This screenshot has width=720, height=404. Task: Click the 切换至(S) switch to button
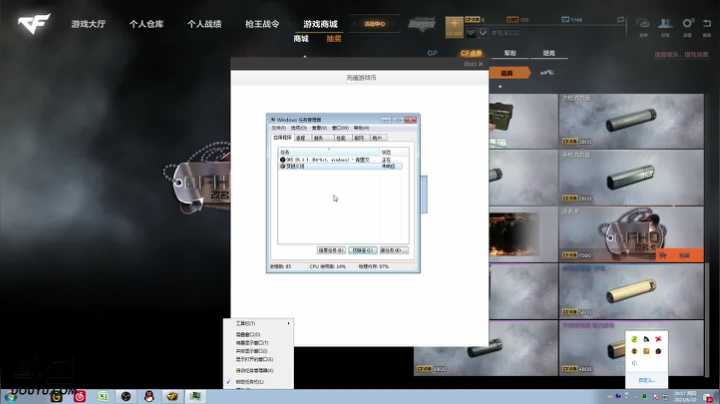[362, 250]
